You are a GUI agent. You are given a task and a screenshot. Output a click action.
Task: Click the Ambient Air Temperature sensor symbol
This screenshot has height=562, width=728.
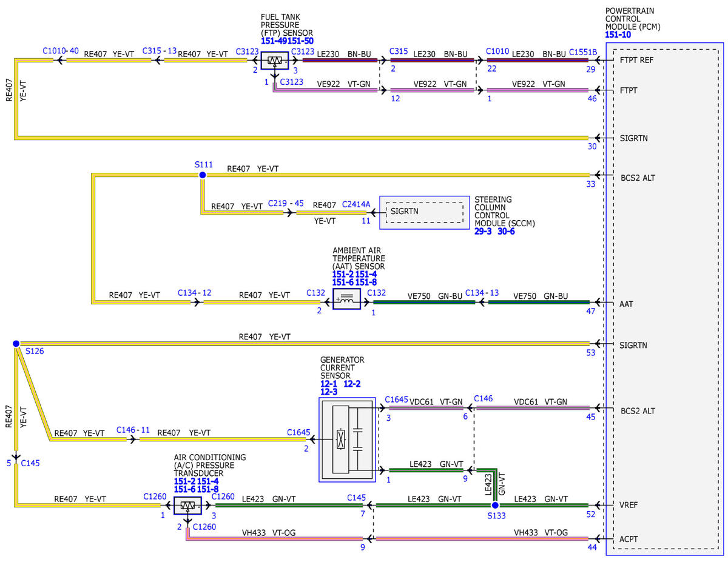coord(347,299)
